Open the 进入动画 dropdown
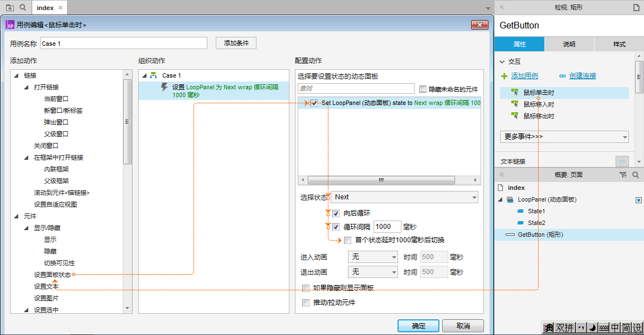This screenshot has height=335, width=644. [x=372, y=257]
